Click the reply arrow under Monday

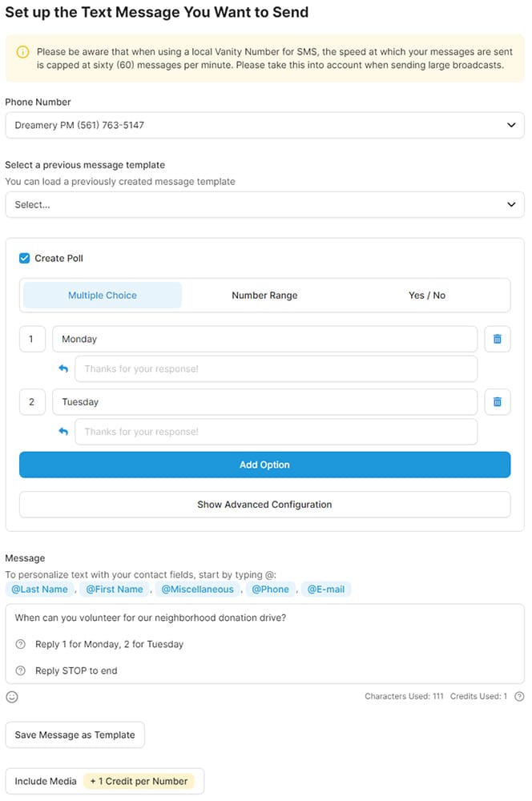(63, 369)
